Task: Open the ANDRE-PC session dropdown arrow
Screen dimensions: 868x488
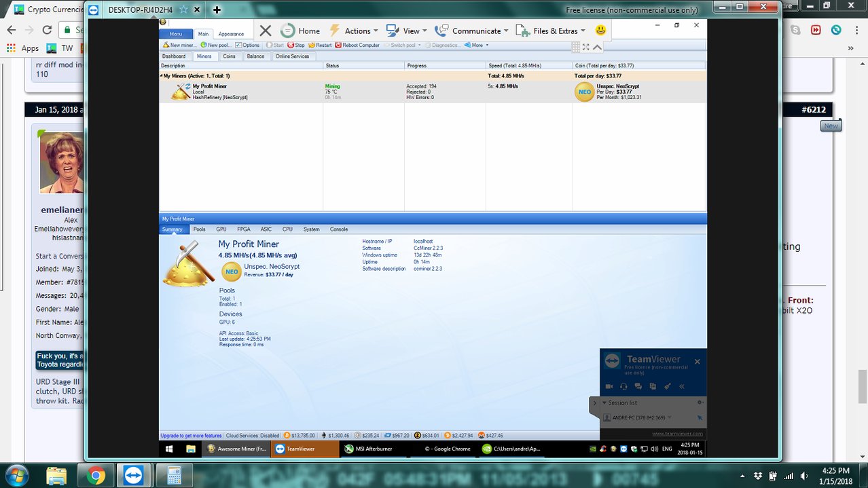Action: coord(670,417)
